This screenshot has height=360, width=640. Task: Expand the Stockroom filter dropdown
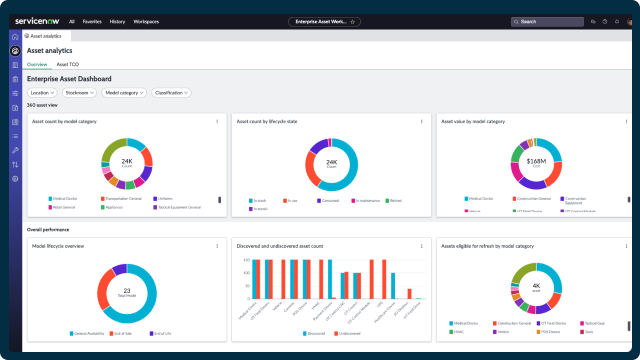pos(79,93)
